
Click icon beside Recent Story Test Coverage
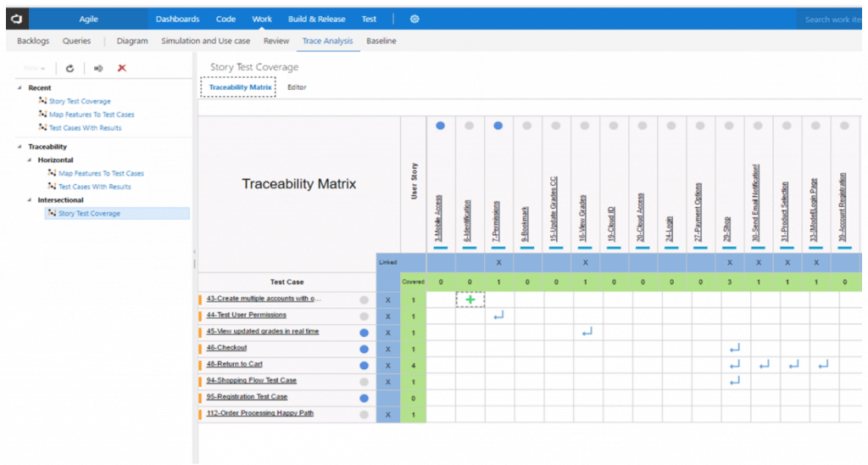42,101
